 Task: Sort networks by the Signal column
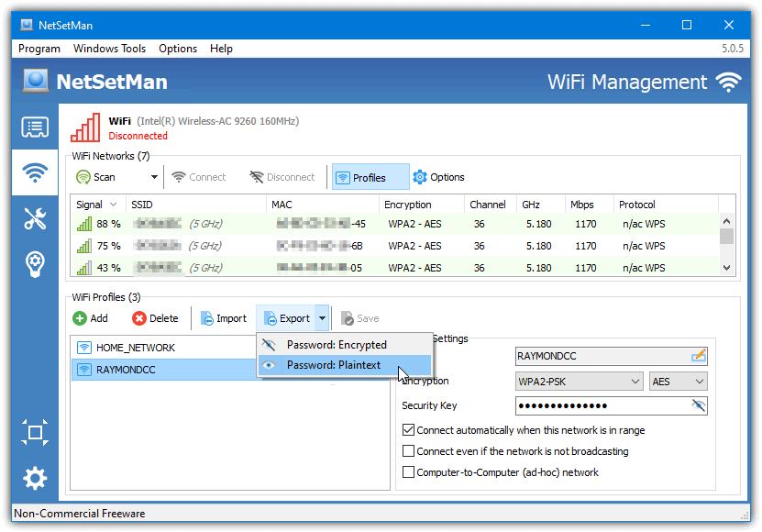[x=98, y=205]
